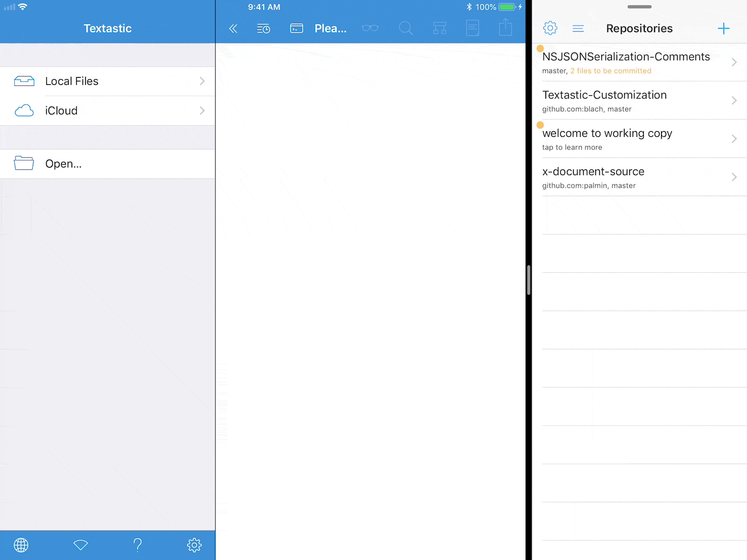Add new repository with plus button
Viewport: 747px width, 560px height.
coord(723,28)
